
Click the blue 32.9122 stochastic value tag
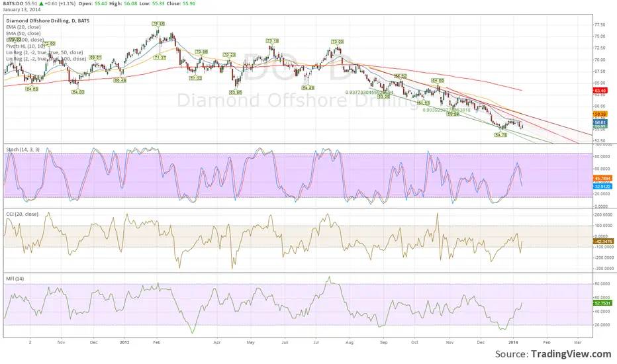602,187
